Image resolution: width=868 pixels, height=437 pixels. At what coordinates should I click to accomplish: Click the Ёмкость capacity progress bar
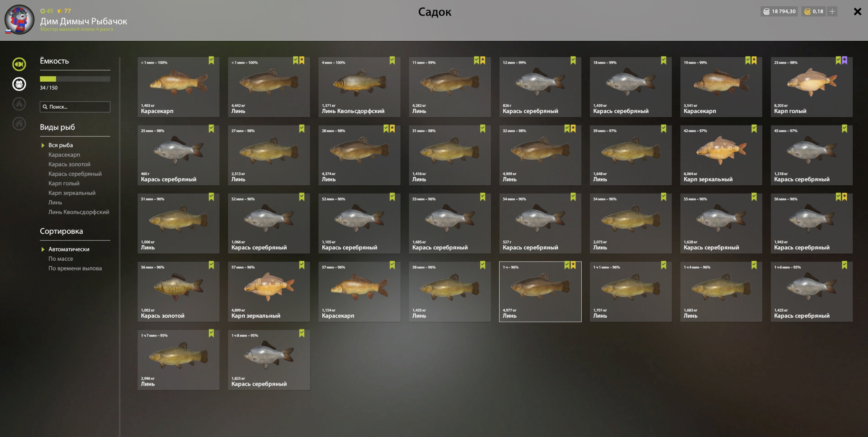(x=75, y=79)
